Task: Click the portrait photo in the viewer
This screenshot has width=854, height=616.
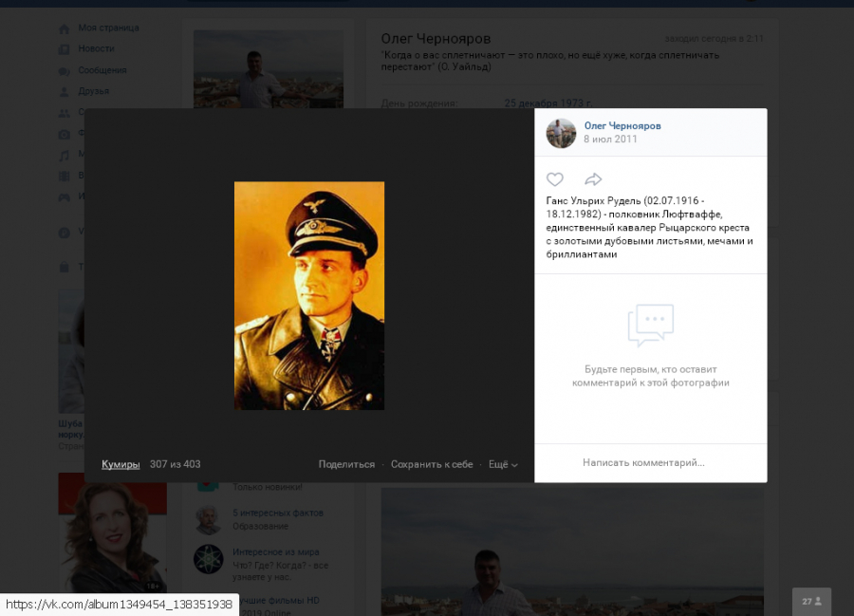Action: pos(308,295)
